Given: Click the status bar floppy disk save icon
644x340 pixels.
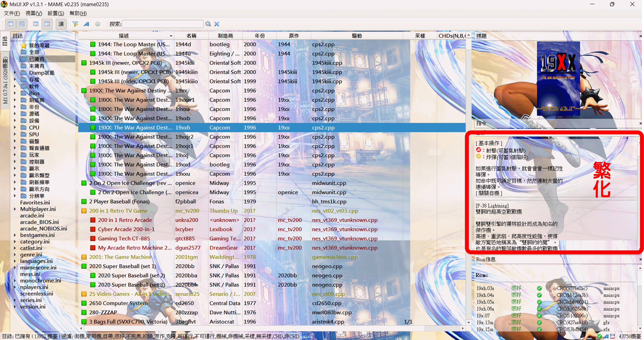Looking at the screenshot, I should pos(612,336).
